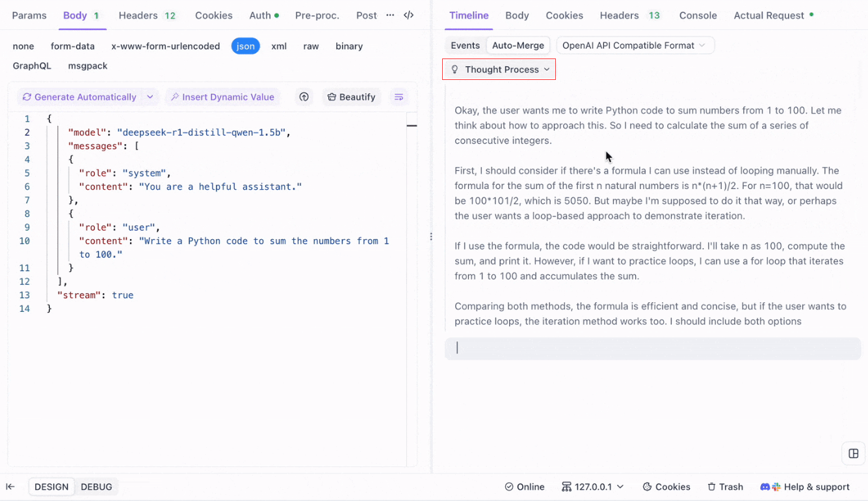Select binary body type
The height and width of the screenshot is (501, 868).
[349, 46]
